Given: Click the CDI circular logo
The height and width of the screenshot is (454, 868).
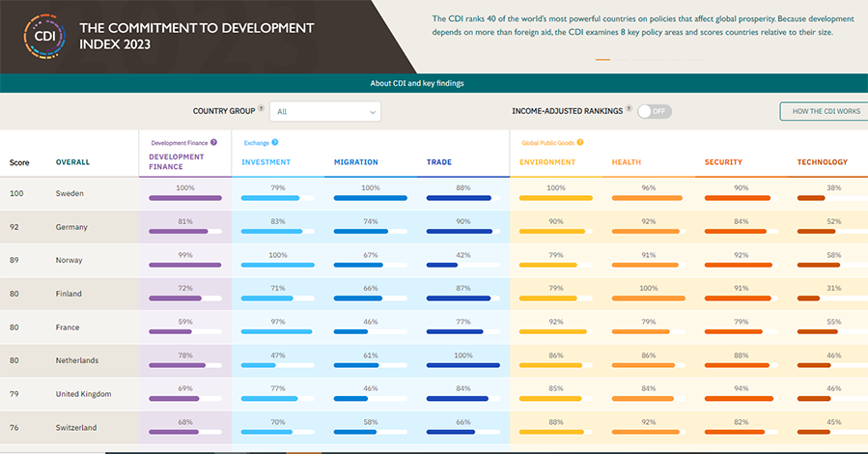Looking at the screenshot, I should [x=44, y=37].
